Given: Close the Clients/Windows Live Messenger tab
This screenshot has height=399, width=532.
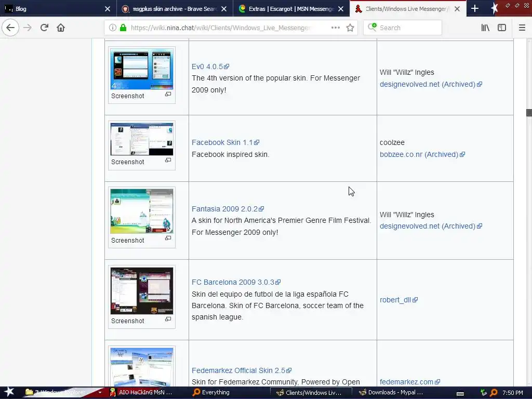Looking at the screenshot, I should point(457,9).
